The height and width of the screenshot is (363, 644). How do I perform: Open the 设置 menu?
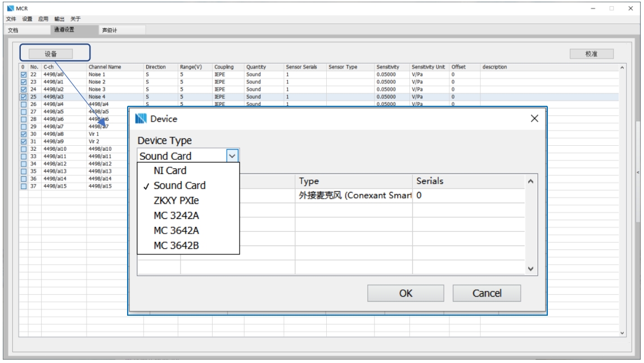[28, 19]
